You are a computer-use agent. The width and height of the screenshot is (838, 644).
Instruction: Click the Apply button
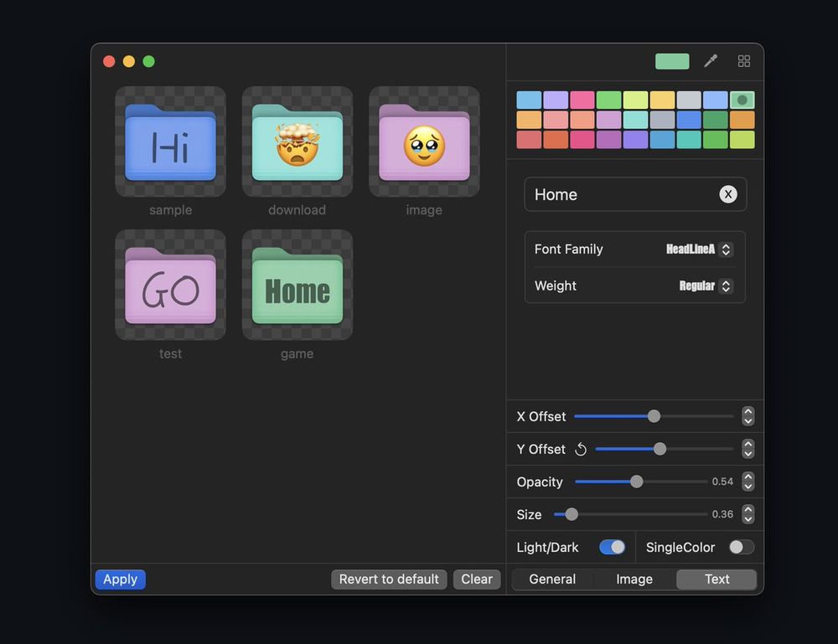(x=120, y=580)
